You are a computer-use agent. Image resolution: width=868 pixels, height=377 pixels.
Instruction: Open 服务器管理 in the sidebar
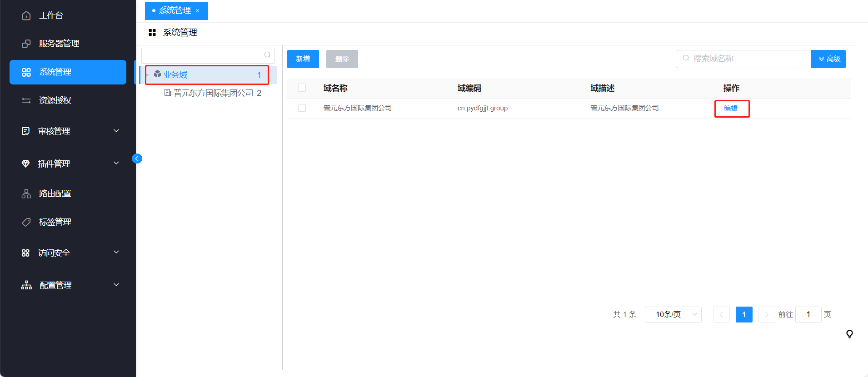coord(59,44)
